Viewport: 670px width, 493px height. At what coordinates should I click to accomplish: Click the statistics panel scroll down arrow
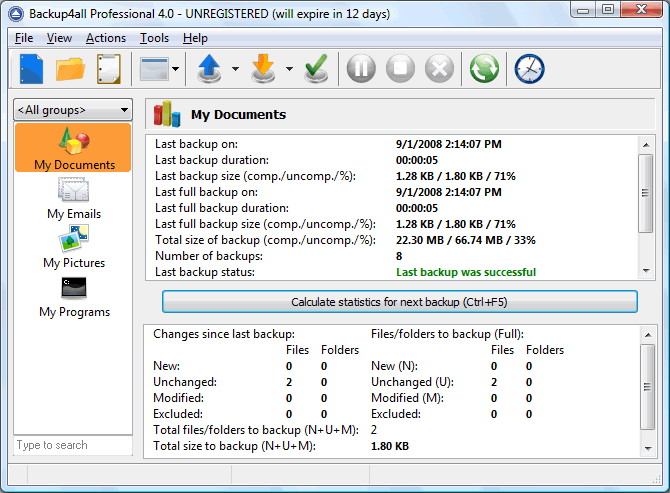[x=648, y=449]
